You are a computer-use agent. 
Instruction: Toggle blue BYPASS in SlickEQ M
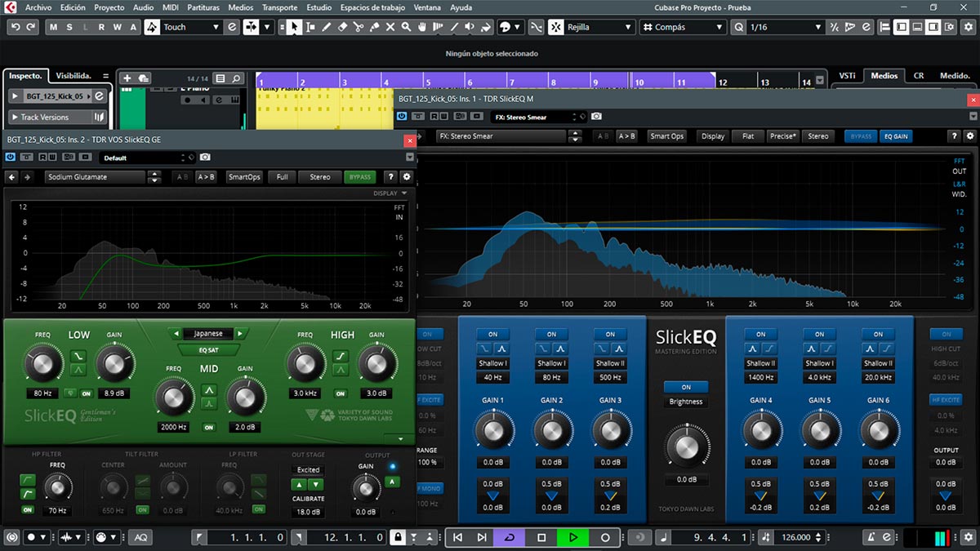coord(861,136)
